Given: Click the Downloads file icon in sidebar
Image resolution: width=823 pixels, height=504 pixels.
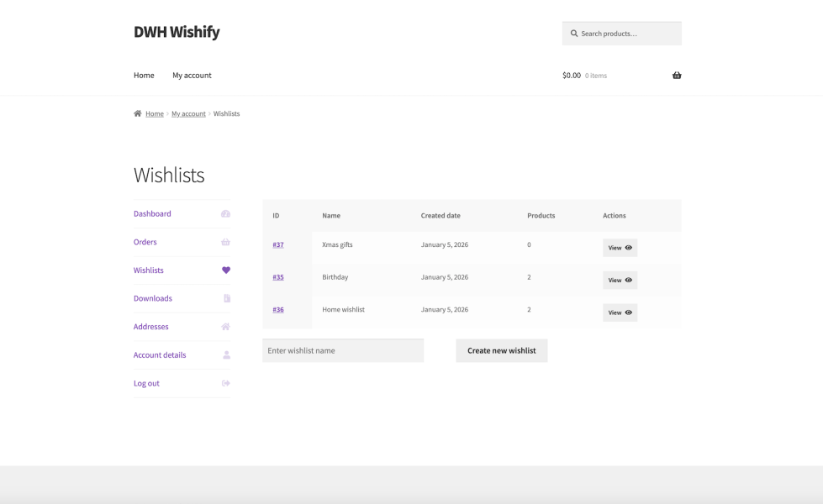Looking at the screenshot, I should [x=226, y=298].
